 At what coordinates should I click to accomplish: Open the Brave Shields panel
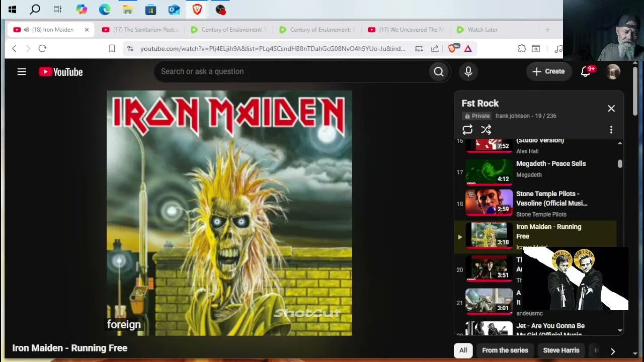pos(452,48)
